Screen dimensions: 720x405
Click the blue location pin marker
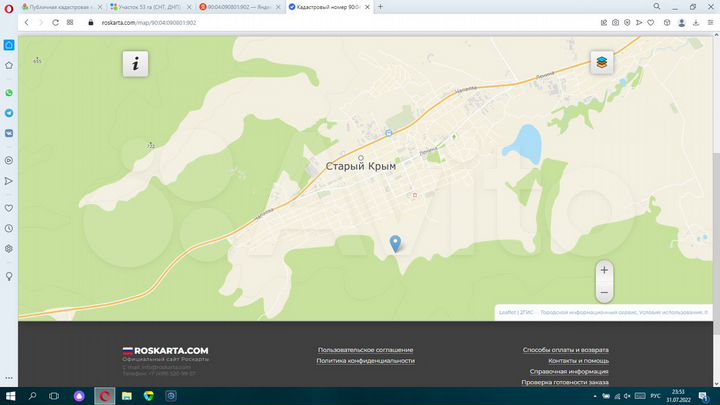point(395,244)
